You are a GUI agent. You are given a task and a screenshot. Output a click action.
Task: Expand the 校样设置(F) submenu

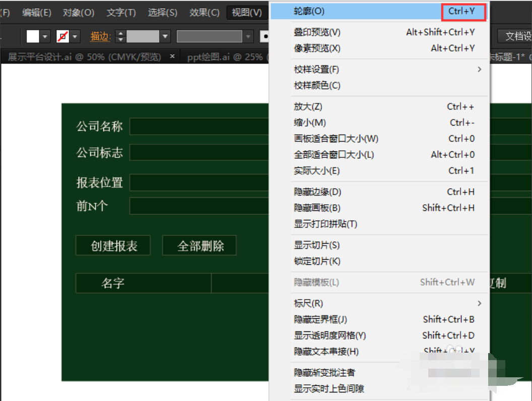click(x=379, y=69)
